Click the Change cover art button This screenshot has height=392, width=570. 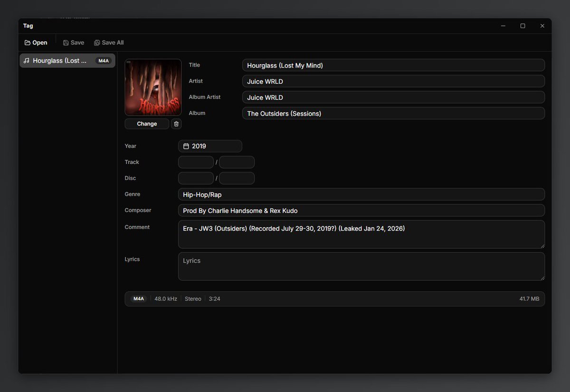coord(147,124)
